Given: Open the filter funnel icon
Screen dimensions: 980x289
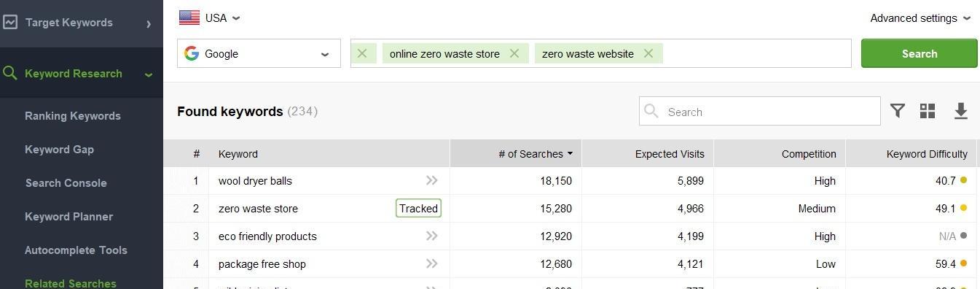Looking at the screenshot, I should [897, 111].
